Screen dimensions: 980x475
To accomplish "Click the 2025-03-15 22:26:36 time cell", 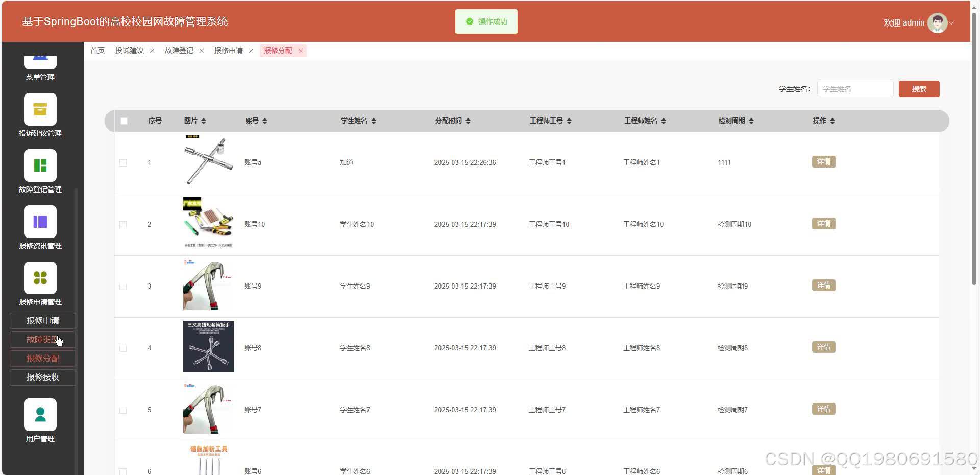I will click(465, 163).
